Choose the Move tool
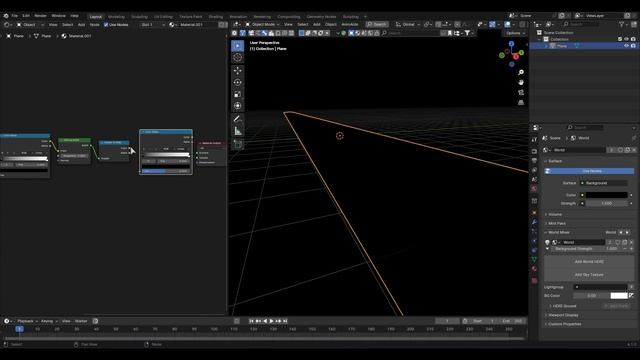The height and width of the screenshot is (360, 640). click(x=238, y=71)
